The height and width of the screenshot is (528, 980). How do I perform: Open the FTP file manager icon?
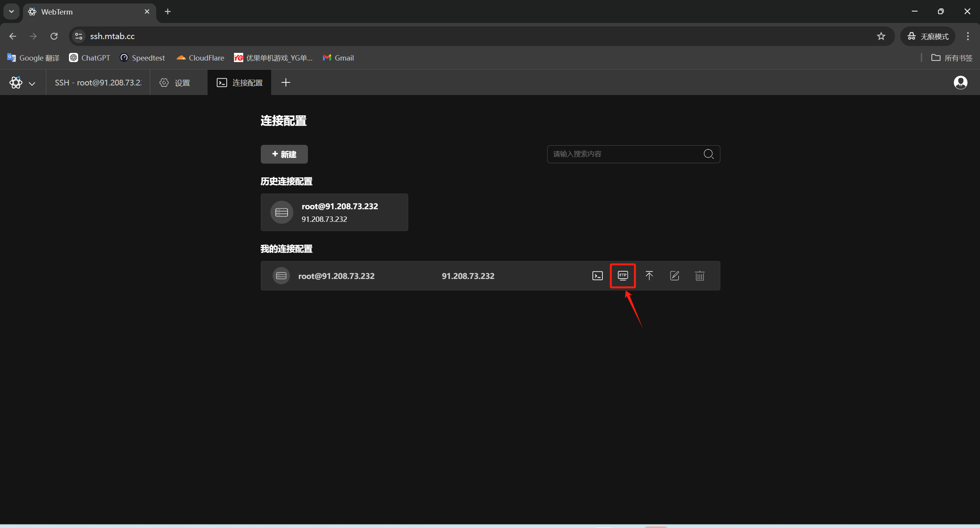point(623,276)
